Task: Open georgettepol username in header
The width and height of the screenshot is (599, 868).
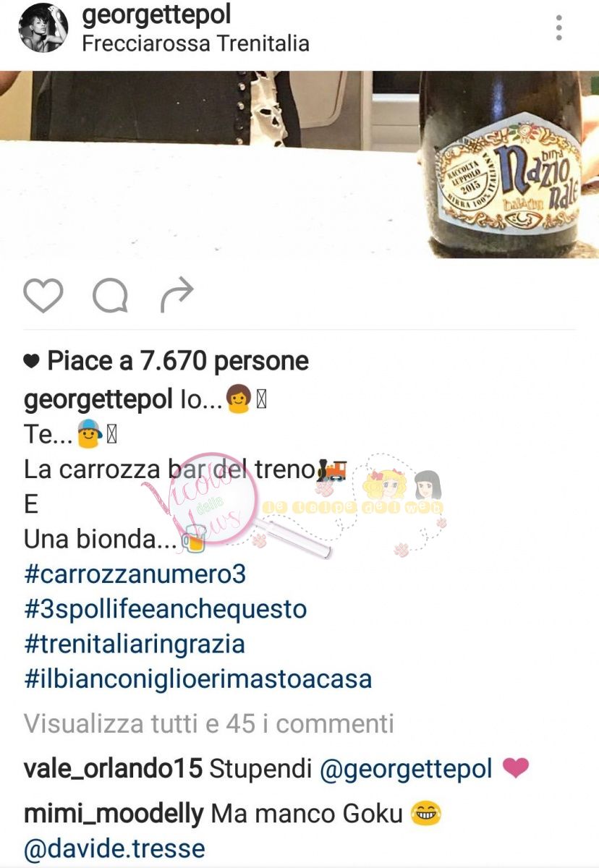Action: pos(156,14)
